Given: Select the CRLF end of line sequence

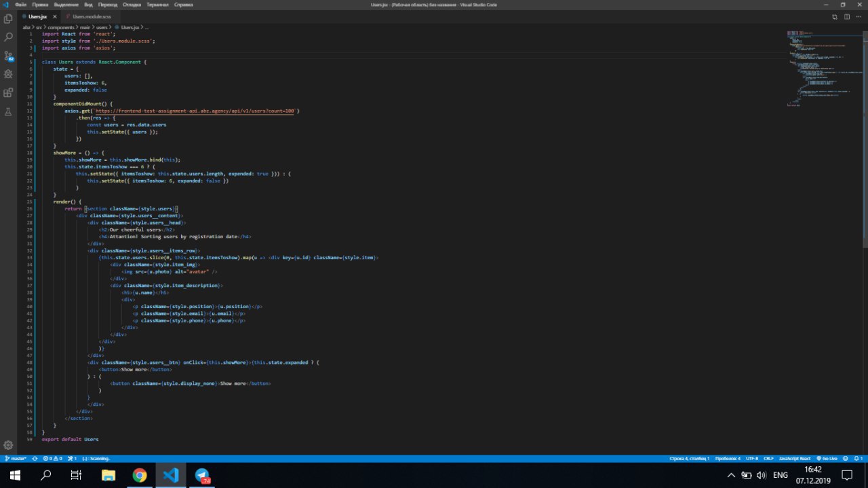Looking at the screenshot, I should [x=768, y=458].
